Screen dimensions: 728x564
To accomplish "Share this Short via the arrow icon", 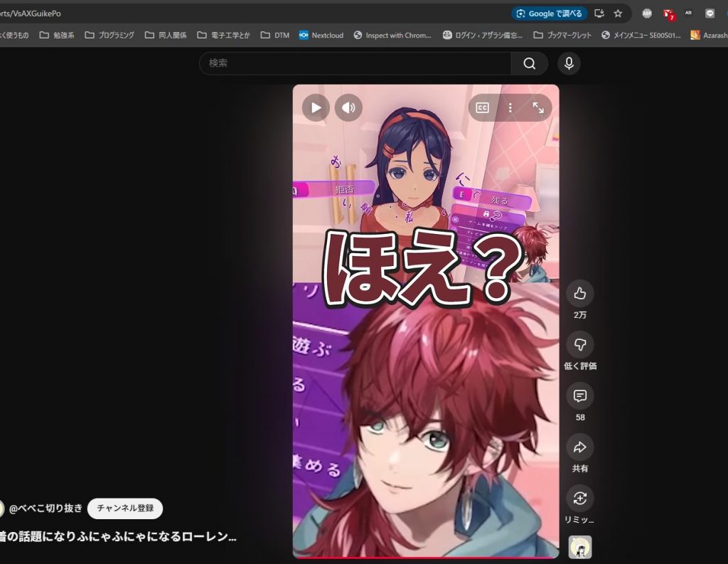I will coord(579,447).
